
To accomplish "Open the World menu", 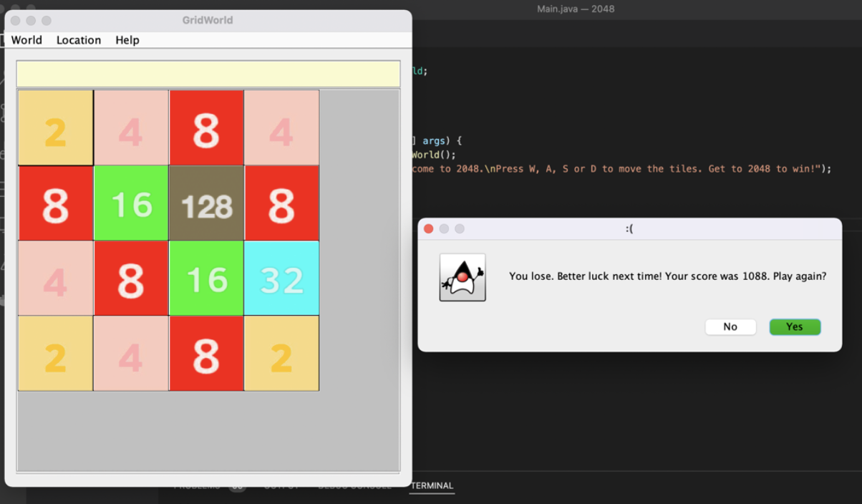I will pos(26,40).
